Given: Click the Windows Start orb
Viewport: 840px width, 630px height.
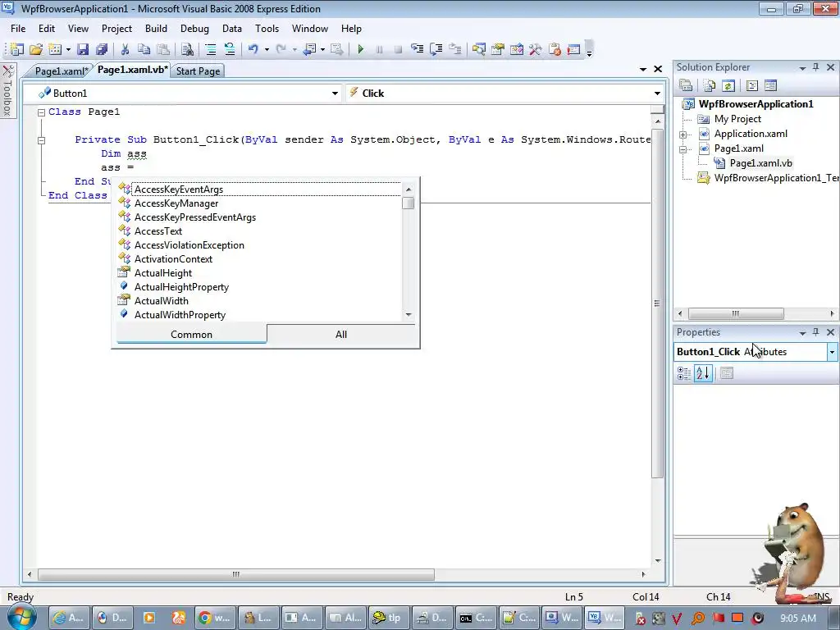Looking at the screenshot, I should (x=21, y=616).
